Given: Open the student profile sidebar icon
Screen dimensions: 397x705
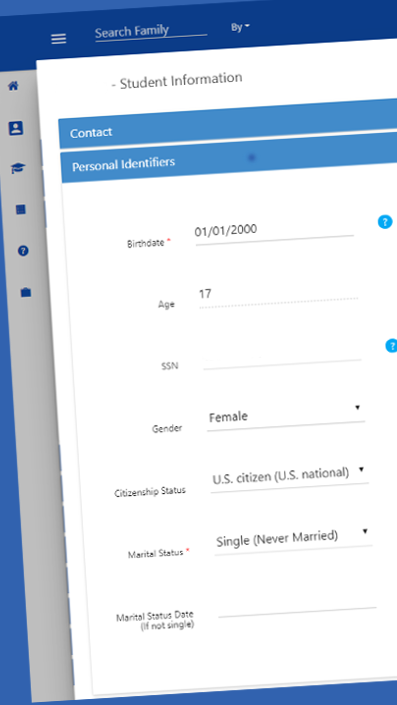Looking at the screenshot, I should 16,128.
